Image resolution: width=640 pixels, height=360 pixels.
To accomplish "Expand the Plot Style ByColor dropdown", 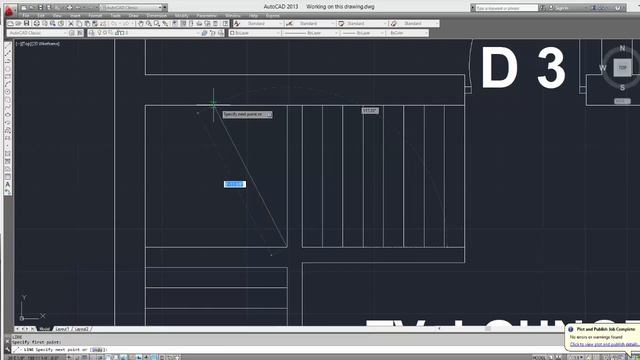I will click(x=426, y=33).
